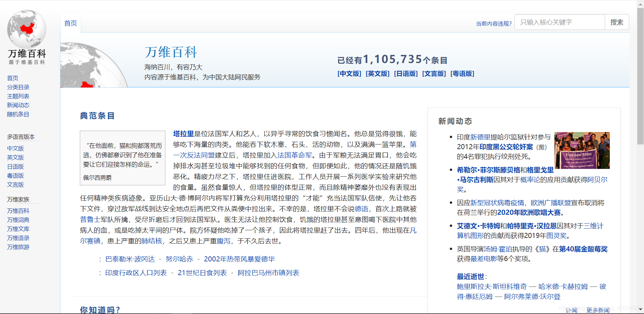Open 2002年热带风暴爱德华 link

(239, 259)
